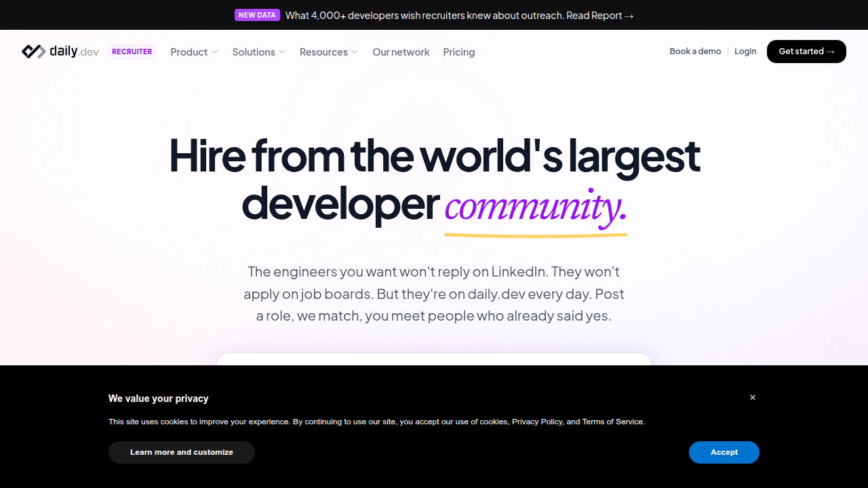The width and height of the screenshot is (868, 488).
Task: Click the RECRUITER badge
Action: point(132,52)
